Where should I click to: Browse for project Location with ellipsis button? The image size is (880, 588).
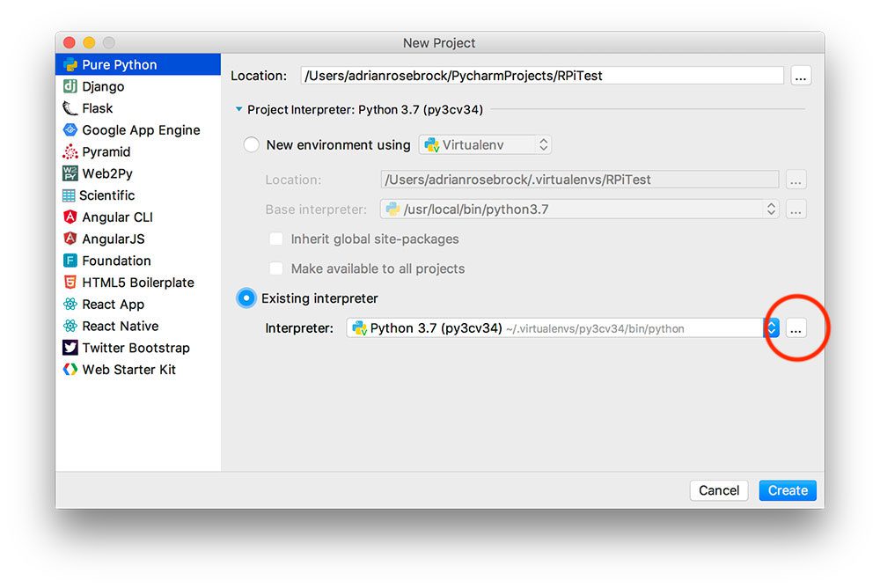tap(801, 76)
